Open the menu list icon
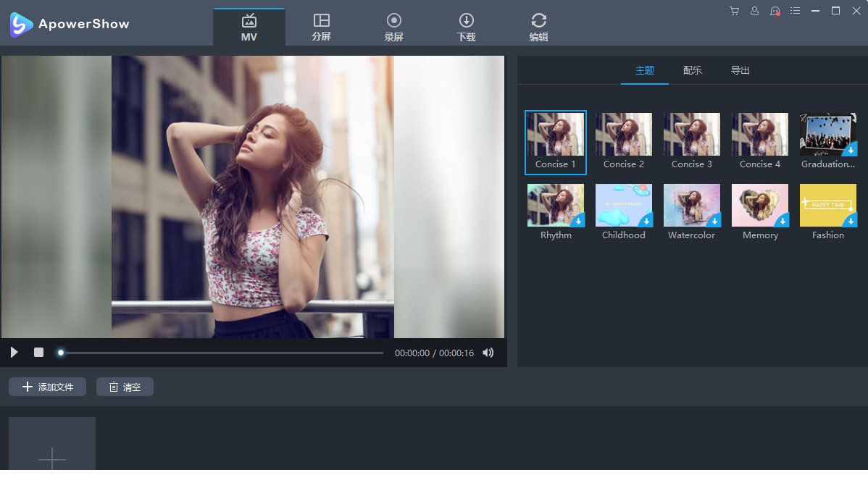Image resolution: width=868 pixels, height=488 pixels. (x=795, y=11)
